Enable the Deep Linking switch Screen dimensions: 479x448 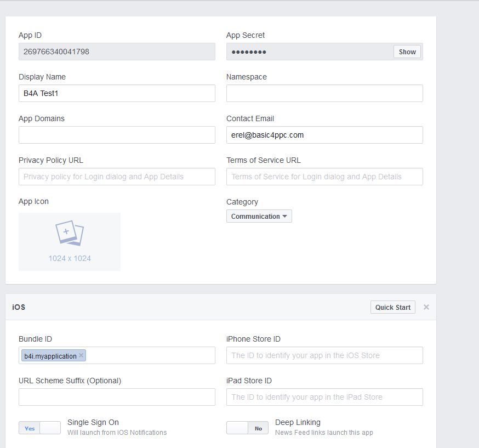pos(247,428)
